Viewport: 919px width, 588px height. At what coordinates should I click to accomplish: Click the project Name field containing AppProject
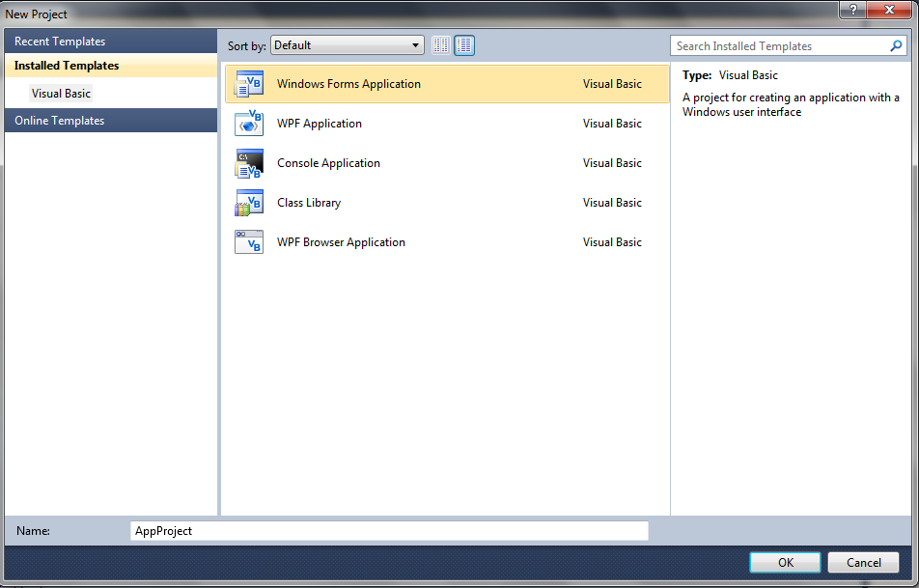(x=389, y=530)
